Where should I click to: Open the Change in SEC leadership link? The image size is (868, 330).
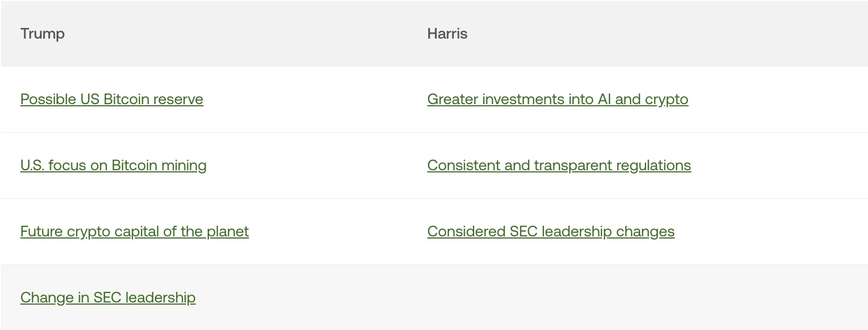(108, 298)
